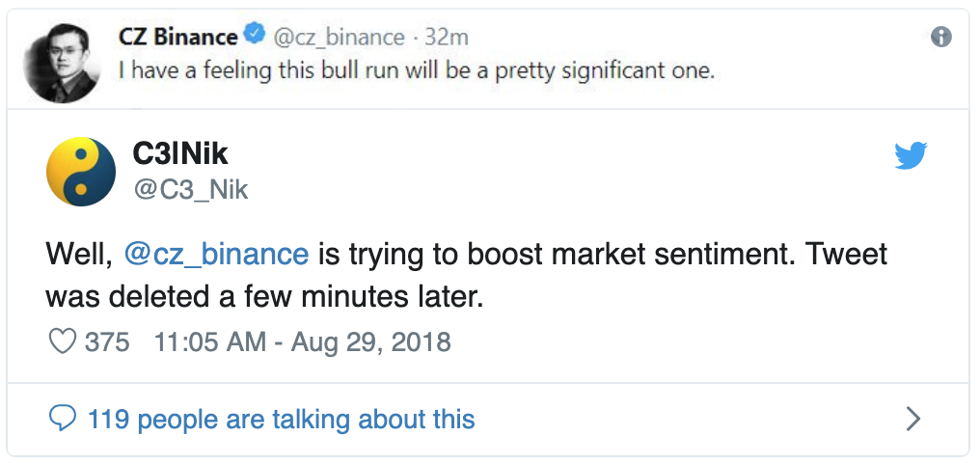This screenshot has height=463, width=980.
Task: Open "119 people are talking about this"
Action: (281, 419)
